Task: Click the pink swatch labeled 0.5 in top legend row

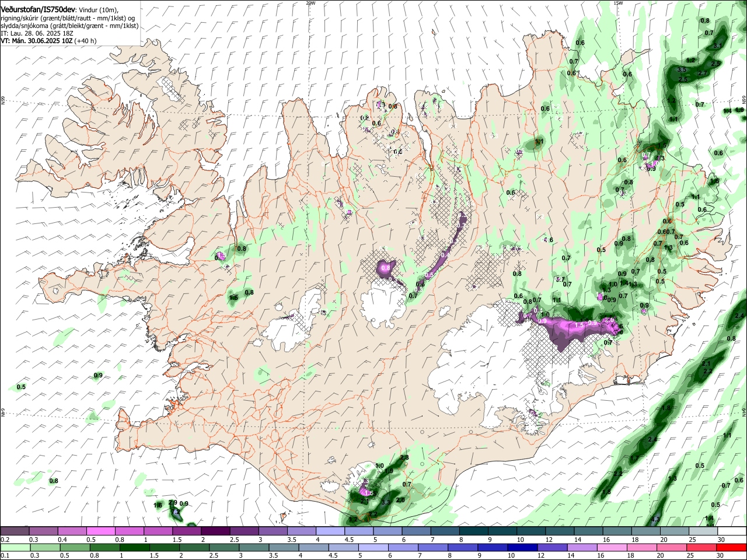Action: [x=100, y=531]
